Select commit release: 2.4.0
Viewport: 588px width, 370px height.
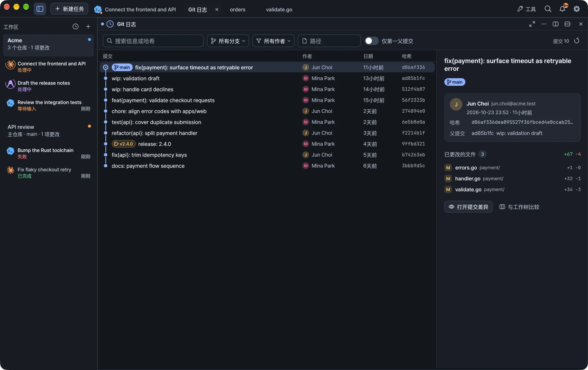[x=267, y=144]
